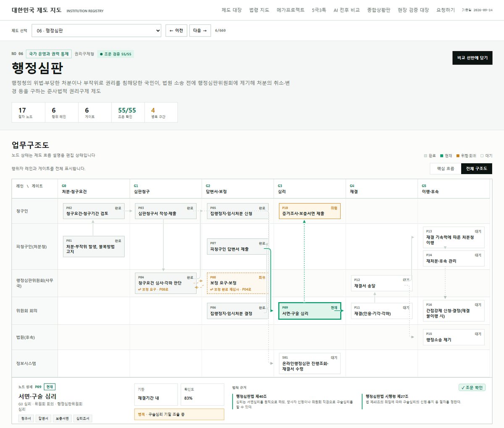Image resolution: width=504 pixels, height=428 pixels.
Task: Open the 종합상황판 nav item
Action: pyautogui.click(x=379, y=10)
